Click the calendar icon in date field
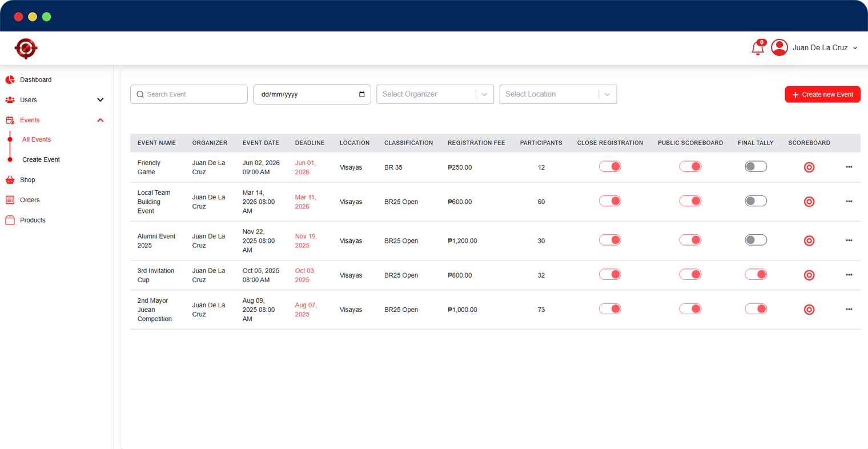The height and width of the screenshot is (449, 868). (361, 94)
